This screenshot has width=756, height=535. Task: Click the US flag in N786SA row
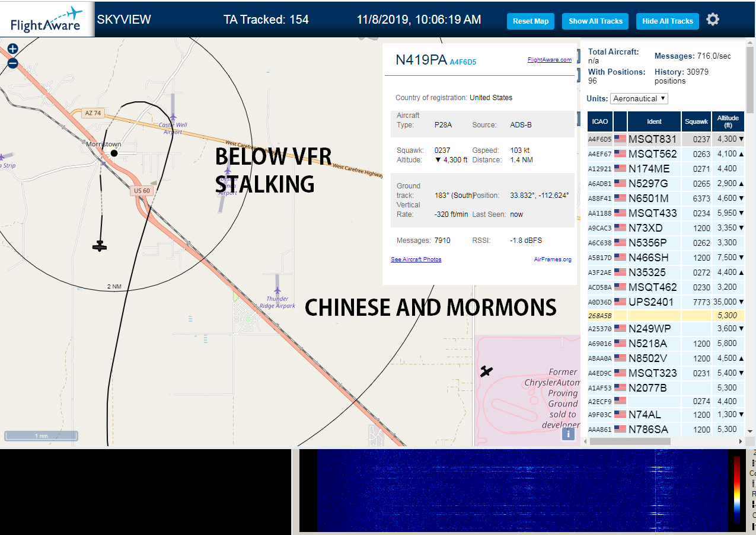[x=620, y=430]
